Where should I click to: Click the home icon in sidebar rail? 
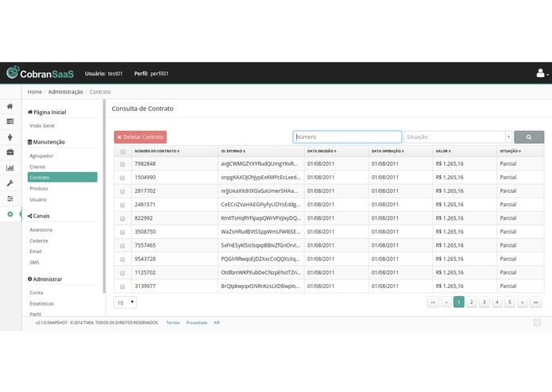pyautogui.click(x=10, y=106)
